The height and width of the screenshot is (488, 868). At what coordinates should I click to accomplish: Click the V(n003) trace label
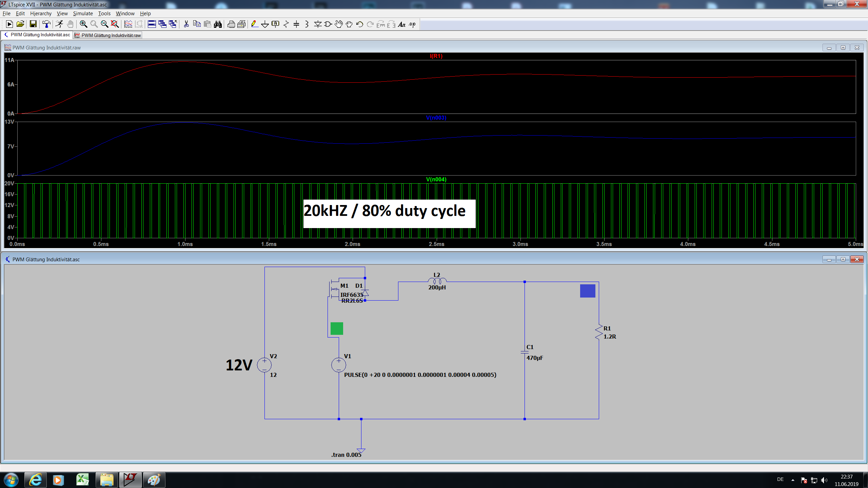[436, 118]
